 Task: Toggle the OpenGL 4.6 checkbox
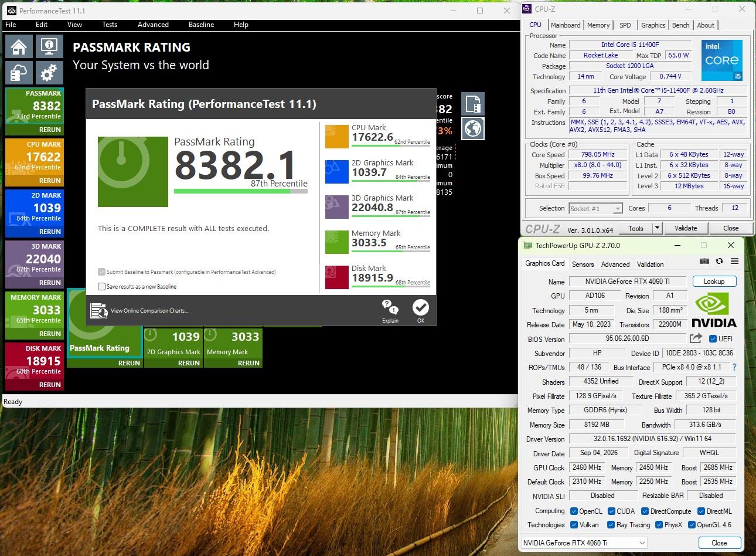692,525
